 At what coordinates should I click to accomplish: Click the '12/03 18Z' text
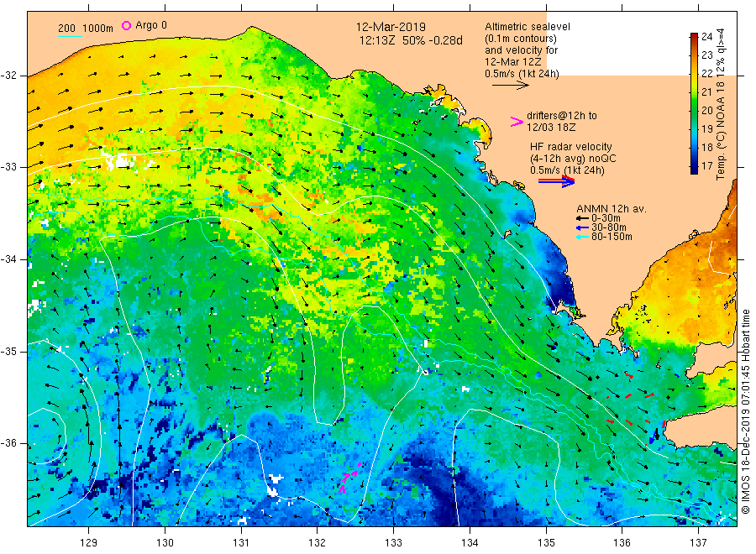pyautogui.click(x=551, y=128)
